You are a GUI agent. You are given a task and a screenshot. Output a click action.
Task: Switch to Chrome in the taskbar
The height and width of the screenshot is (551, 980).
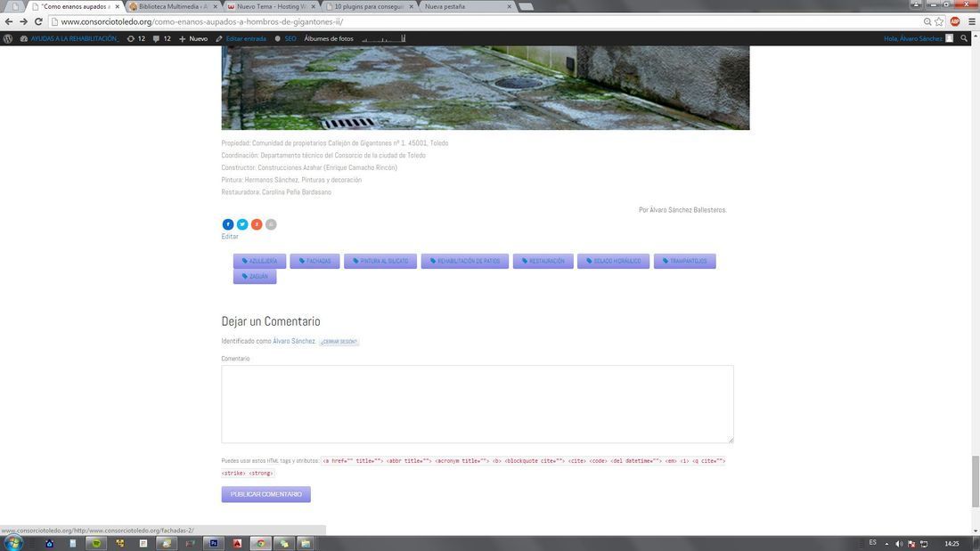tap(261, 544)
